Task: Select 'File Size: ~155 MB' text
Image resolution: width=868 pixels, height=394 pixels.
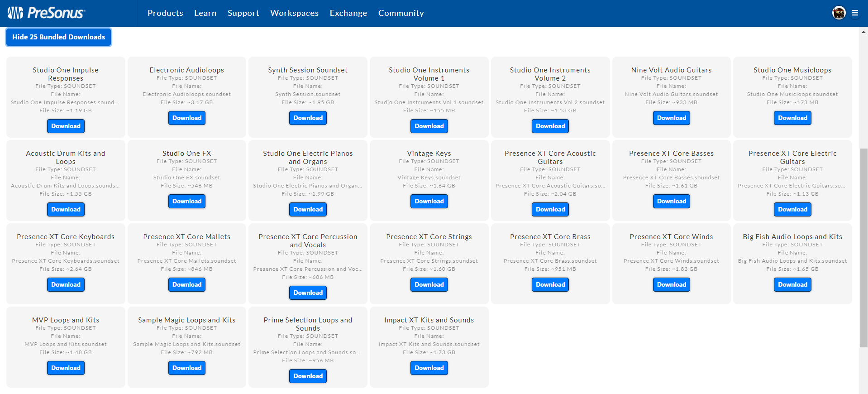Action: point(429,111)
